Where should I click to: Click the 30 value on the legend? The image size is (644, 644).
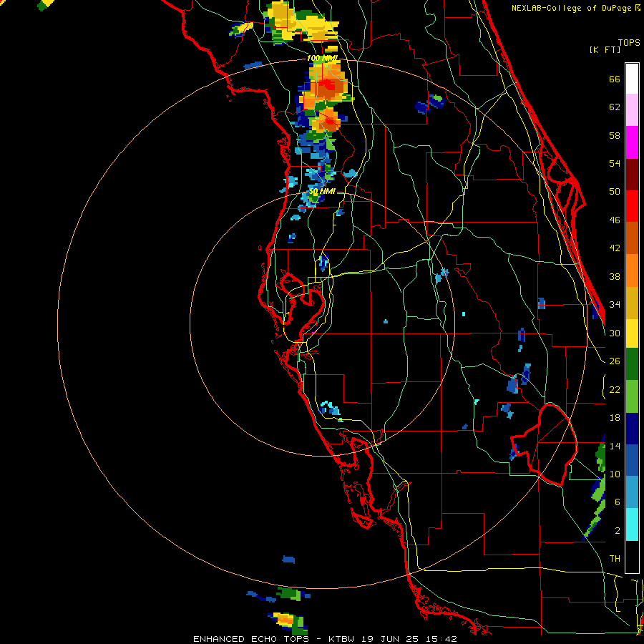[x=615, y=333]
